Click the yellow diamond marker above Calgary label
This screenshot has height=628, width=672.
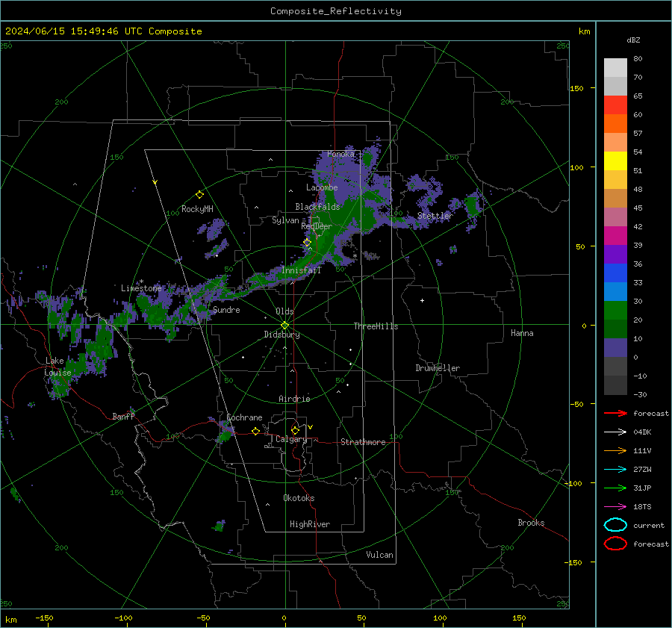295,430
